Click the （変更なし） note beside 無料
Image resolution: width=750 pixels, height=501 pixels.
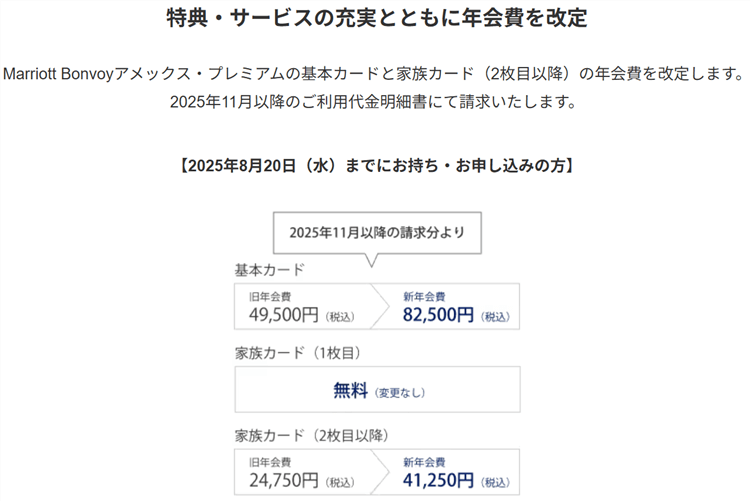tap(400, 393)
